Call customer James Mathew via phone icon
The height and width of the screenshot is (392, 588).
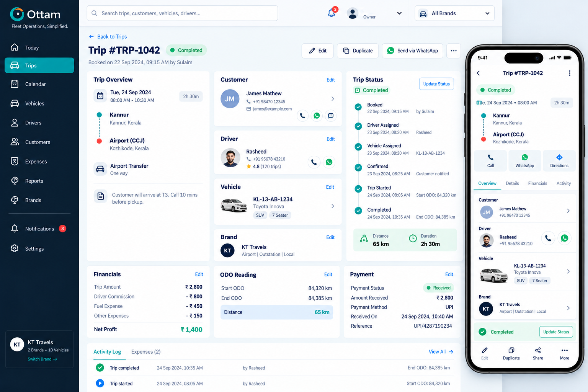[x=302, y=116]
